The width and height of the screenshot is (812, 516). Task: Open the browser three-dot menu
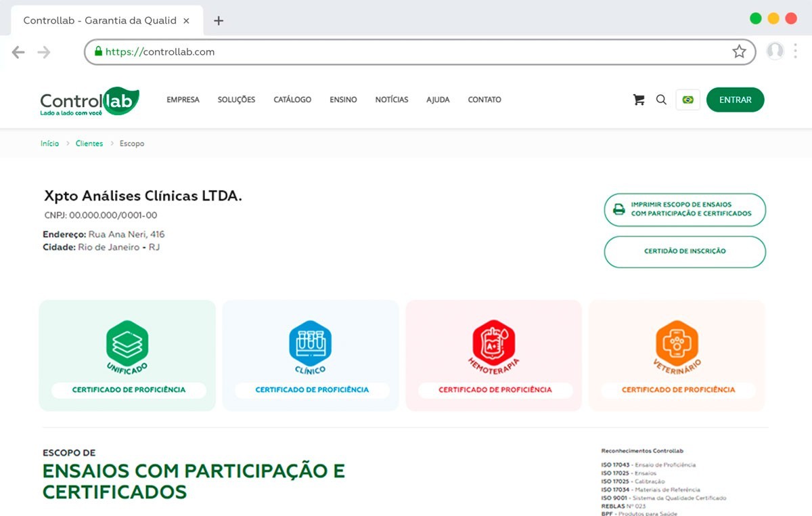tap(796, 51)
